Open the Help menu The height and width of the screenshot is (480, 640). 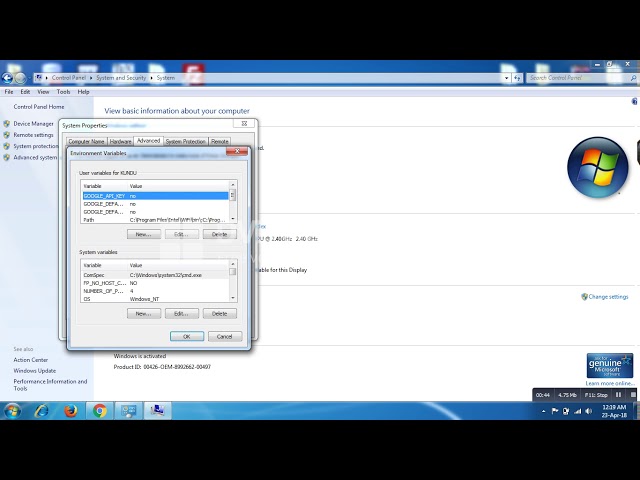tap(83, 92)
